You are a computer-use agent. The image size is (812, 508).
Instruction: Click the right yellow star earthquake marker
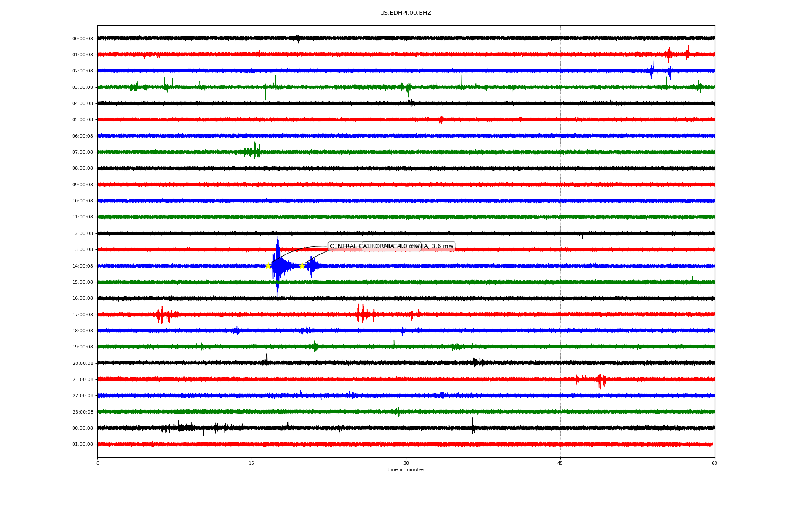[302, 266]
